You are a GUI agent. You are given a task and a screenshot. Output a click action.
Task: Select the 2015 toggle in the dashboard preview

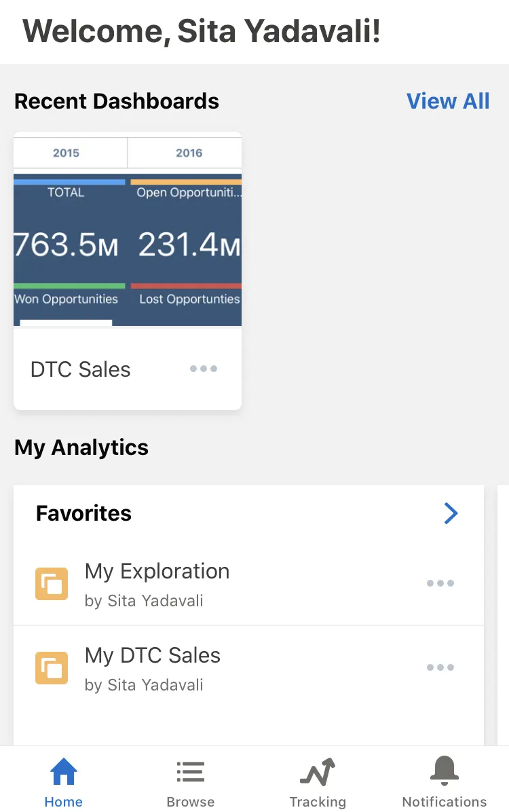(67, 153)
